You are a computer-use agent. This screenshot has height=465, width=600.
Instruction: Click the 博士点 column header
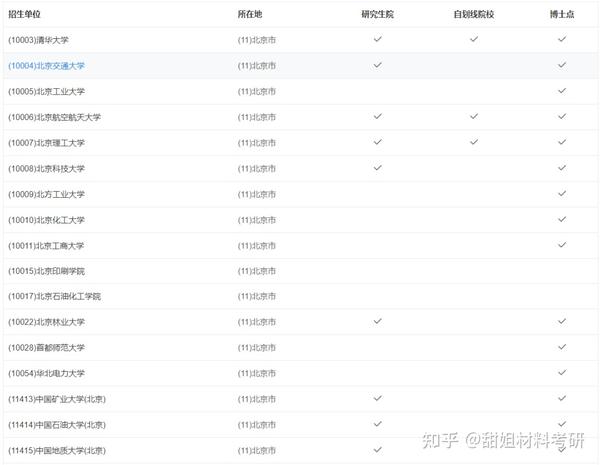(x=562, y=14)
